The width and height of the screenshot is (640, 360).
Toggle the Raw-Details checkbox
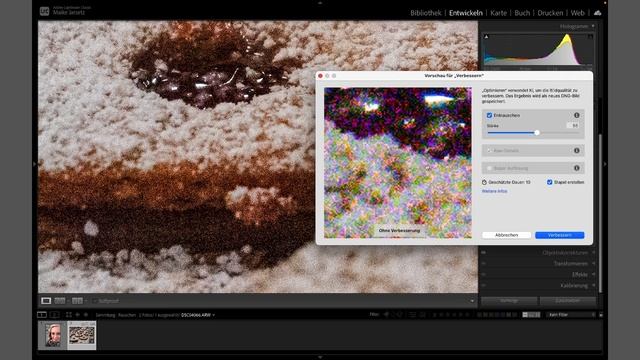489,151
